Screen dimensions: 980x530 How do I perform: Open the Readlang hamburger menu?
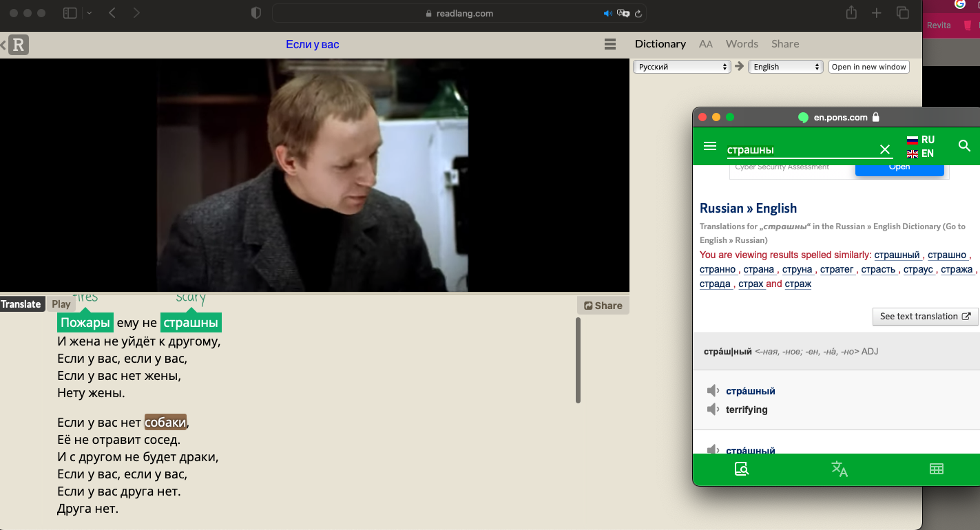point(610,44)
